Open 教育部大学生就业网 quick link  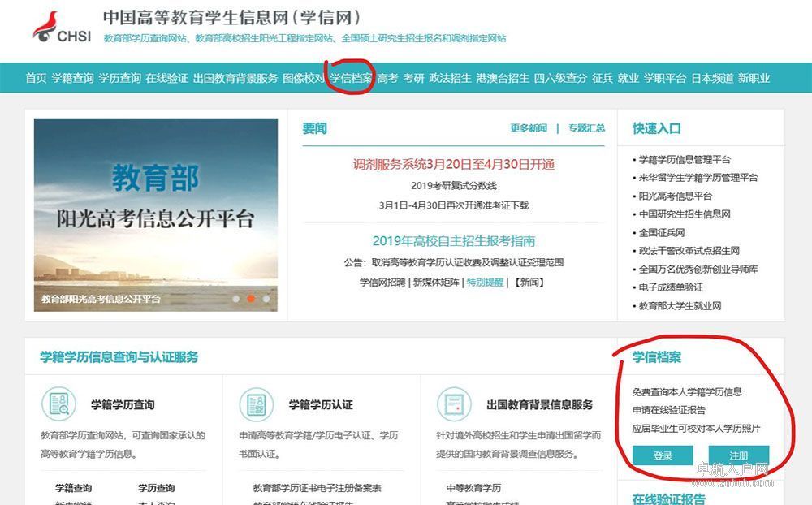pos(680,305)
